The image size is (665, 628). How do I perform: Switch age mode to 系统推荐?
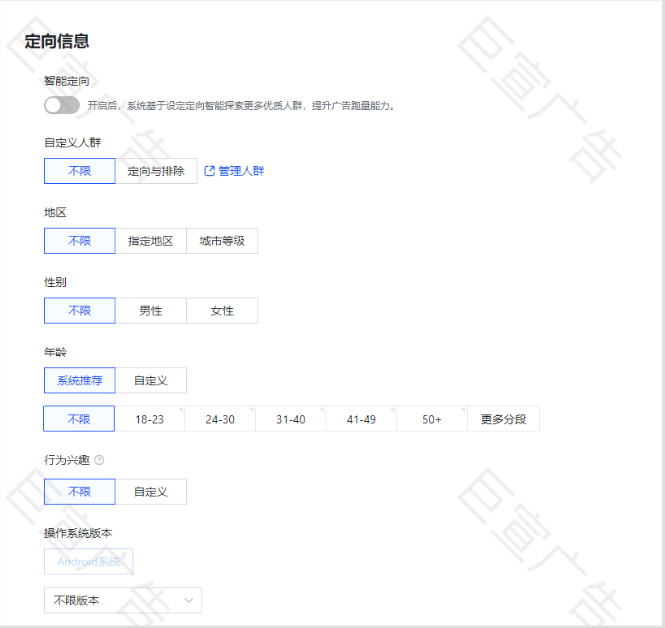click(80, 380)
